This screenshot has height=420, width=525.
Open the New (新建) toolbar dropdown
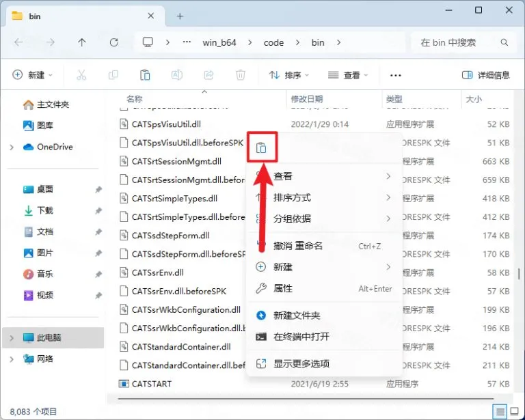[33, 75]
